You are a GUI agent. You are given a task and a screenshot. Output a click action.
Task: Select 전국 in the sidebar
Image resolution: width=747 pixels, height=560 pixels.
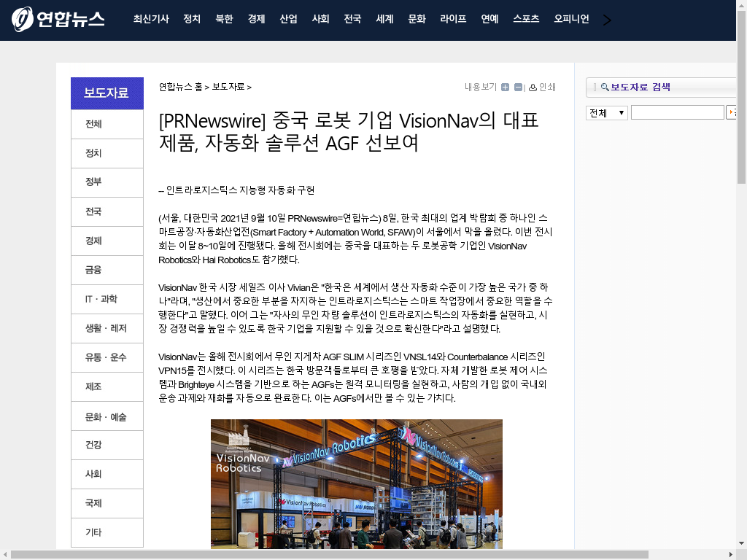pyautogui.click(x=107, y=212)
